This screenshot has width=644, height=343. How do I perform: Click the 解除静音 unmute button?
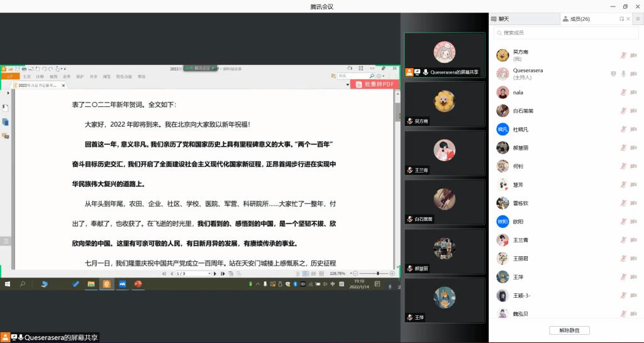click(569, 330)
